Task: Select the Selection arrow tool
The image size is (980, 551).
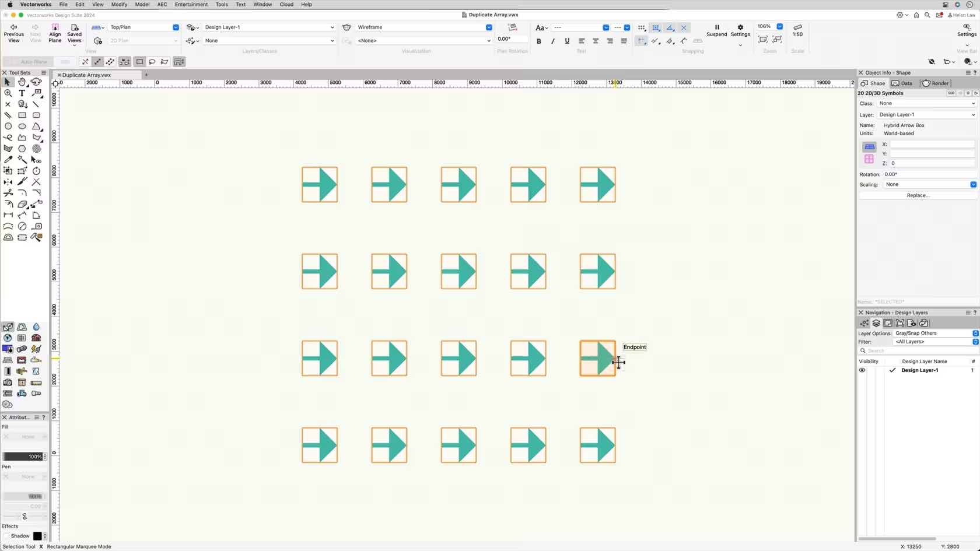Action: tap(8, 82)
